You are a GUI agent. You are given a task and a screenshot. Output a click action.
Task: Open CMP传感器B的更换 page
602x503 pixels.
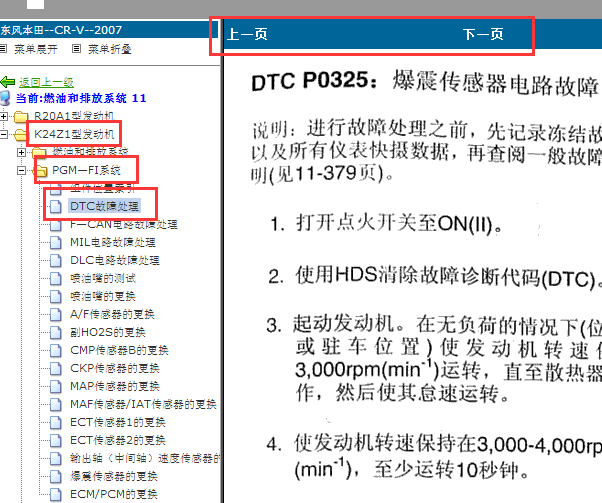[x=119, y=350]
